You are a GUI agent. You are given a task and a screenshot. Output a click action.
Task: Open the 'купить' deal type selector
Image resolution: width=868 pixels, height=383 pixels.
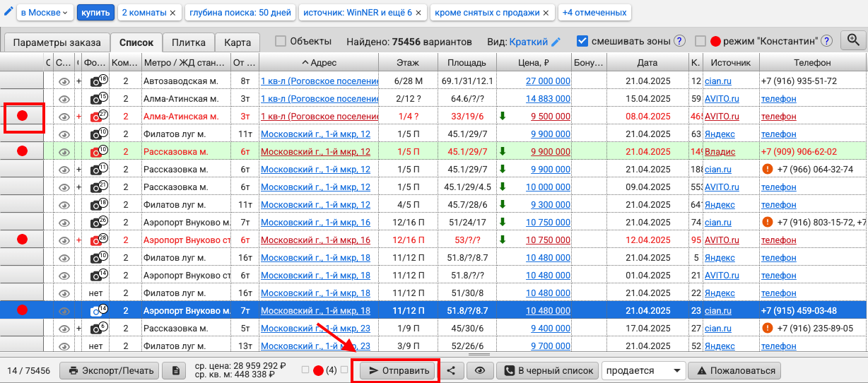[x=95, y=13]
